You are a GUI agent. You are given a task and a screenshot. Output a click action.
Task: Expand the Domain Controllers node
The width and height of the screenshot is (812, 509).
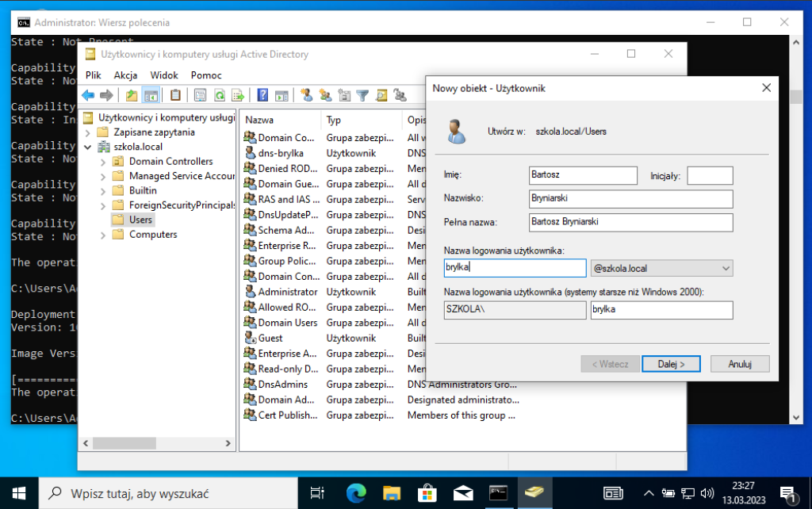click(x=102, y=162)
